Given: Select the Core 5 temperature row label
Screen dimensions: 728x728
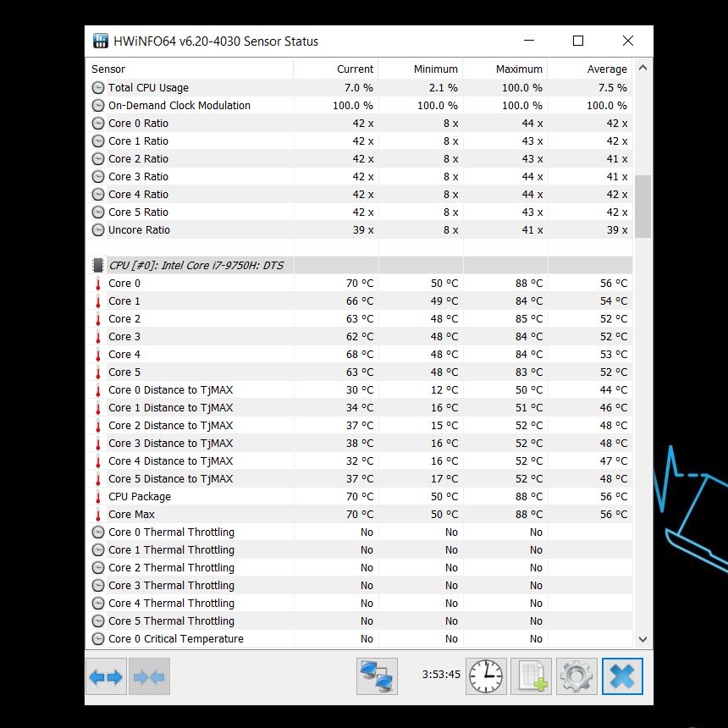Looking at the screenshot, I should click(124, 372).
